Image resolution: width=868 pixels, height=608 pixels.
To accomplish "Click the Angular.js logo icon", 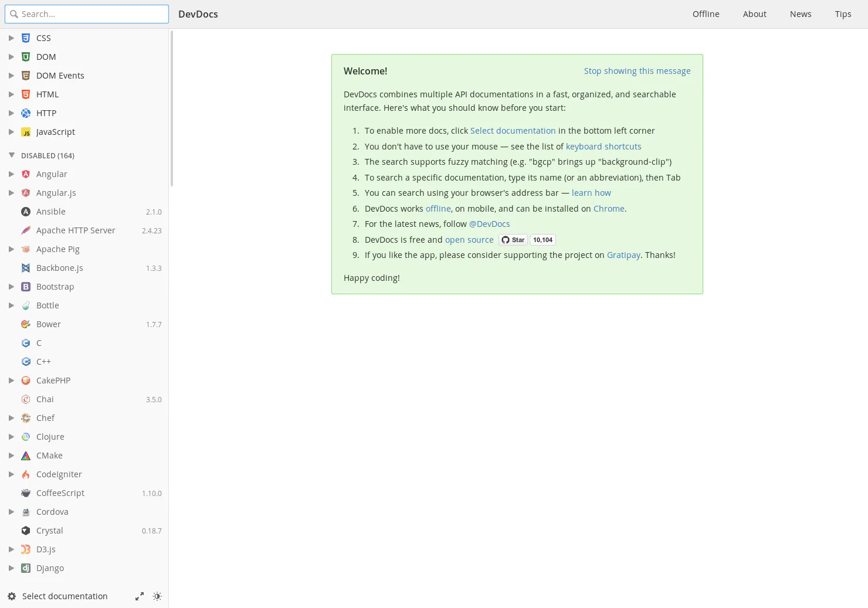I will click(26, 193).
